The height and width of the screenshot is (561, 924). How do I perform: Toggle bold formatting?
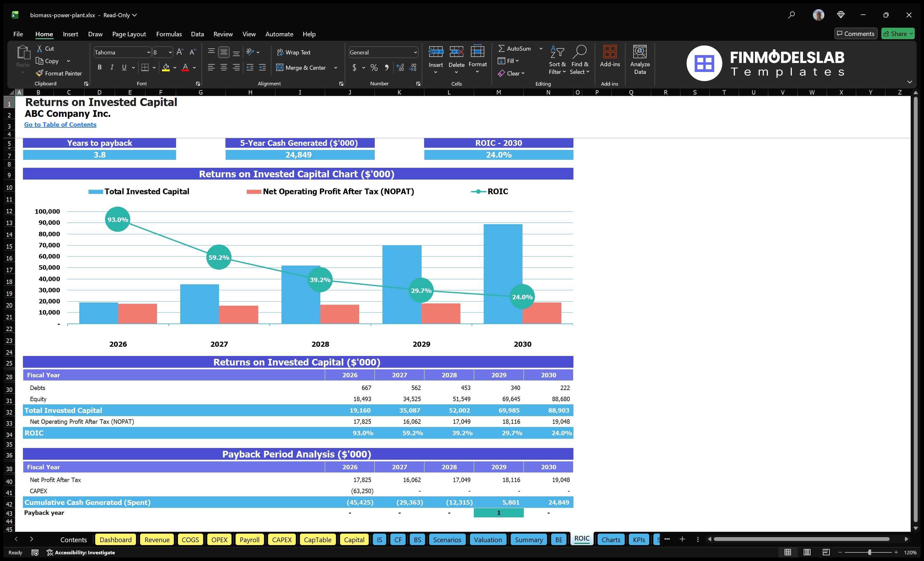click(99, 67)
